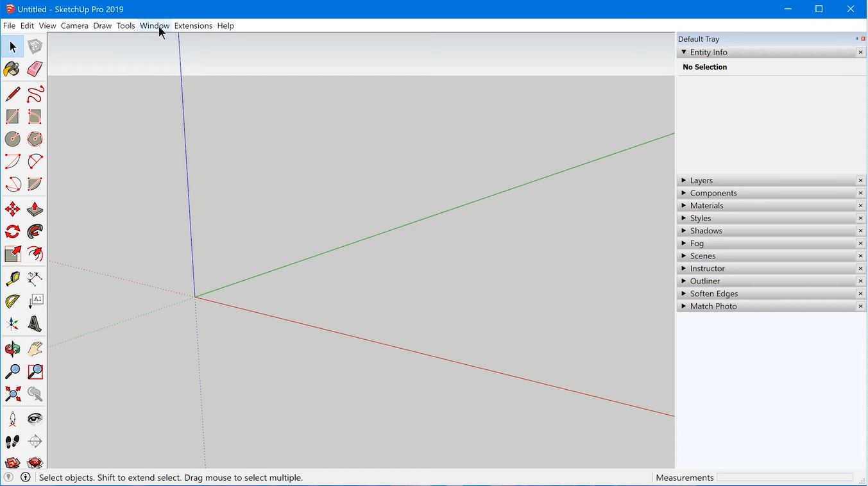
Task: Choose the Circle tool
Action: pos(12,138)
